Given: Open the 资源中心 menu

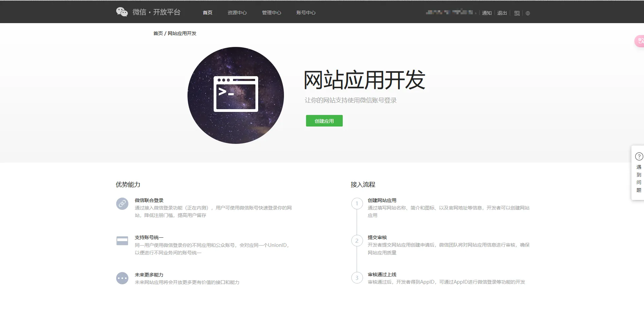Looking at the screenshot, I should coord(237,13).
